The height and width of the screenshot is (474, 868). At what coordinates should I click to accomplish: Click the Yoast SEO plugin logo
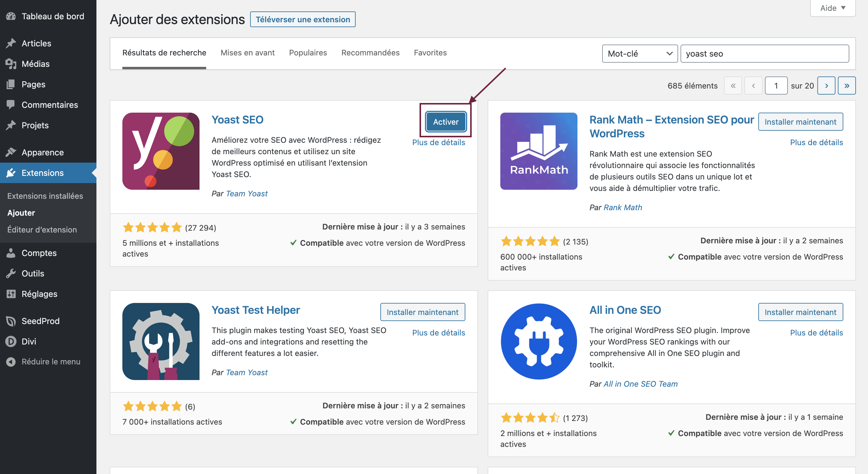pyautogui.click(x=161, y=151)
